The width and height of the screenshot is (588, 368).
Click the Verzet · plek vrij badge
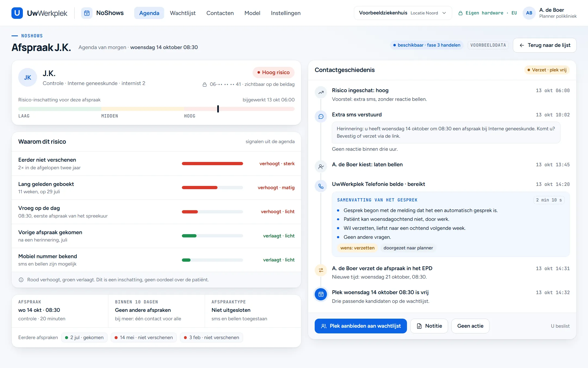pos(547,70)
